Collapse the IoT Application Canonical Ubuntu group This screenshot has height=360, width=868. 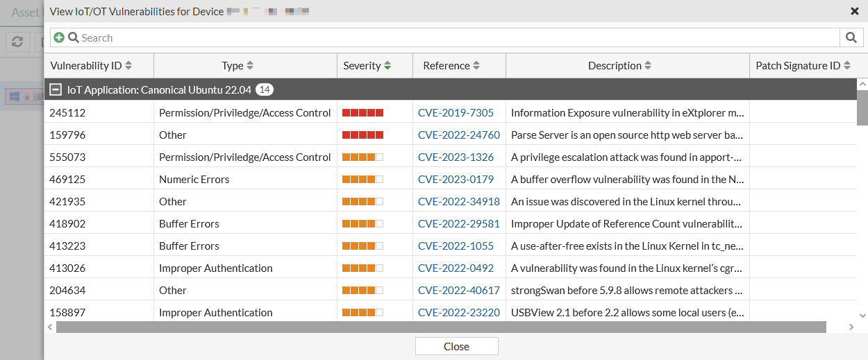click(56, 89)
